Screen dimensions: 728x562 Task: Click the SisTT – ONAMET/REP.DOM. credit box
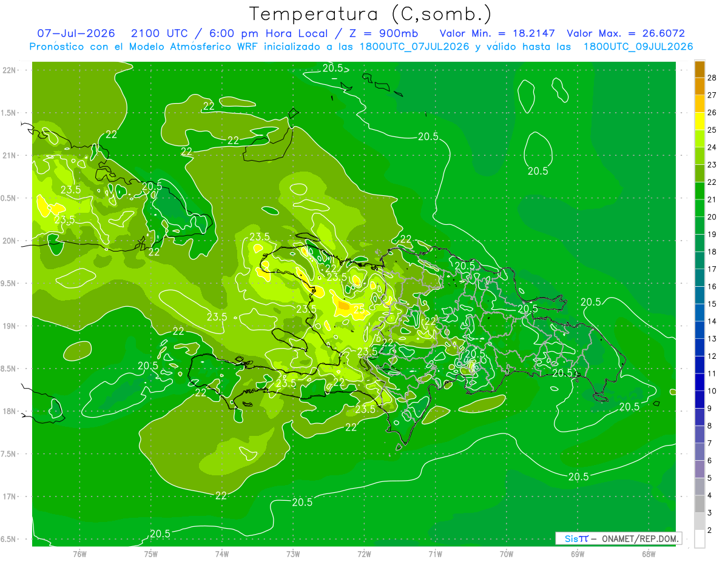click(x=619, y=538)
